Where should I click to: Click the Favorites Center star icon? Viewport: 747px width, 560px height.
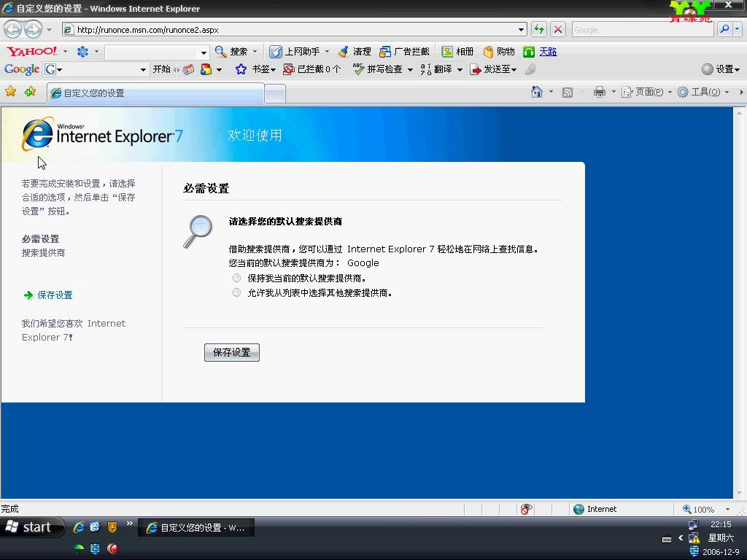(10, 91)
